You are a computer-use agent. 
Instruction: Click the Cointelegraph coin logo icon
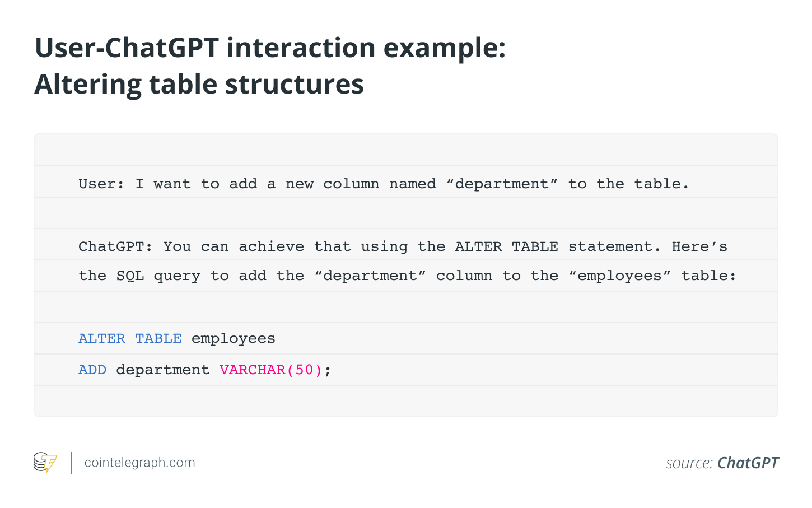point(45,463)
